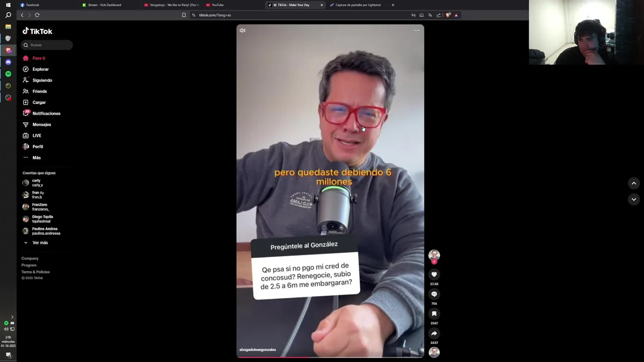Like the video with heart icon
The height and width of the screenshot is (362, 644).
tap(434, 275)
